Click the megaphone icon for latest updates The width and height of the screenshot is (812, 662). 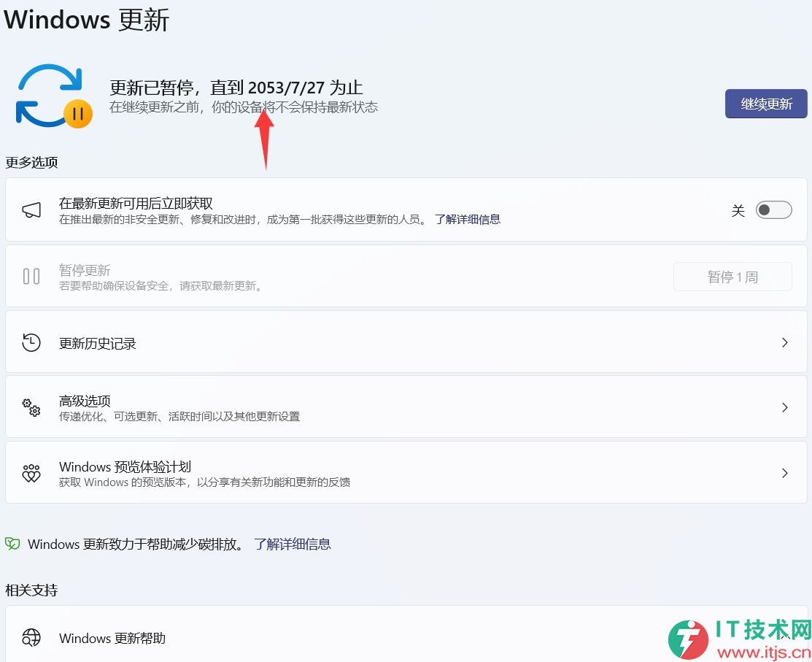click(x=31, y=210)
